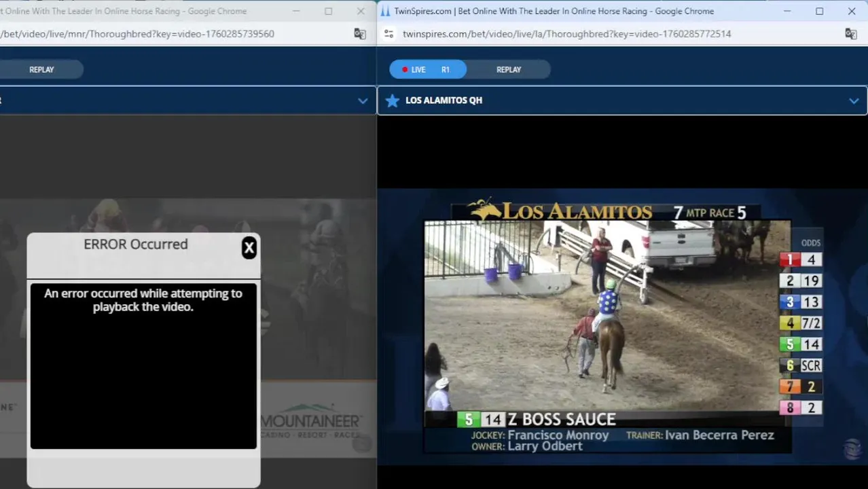Close the right Chrome window
Viewport: 868px width, 489px height.
(x=852, y=12)
